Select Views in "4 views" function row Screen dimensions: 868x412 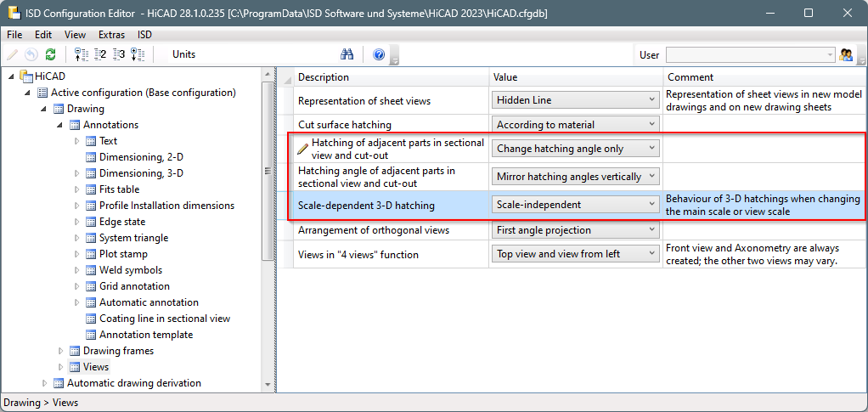[x=392, y=254]
